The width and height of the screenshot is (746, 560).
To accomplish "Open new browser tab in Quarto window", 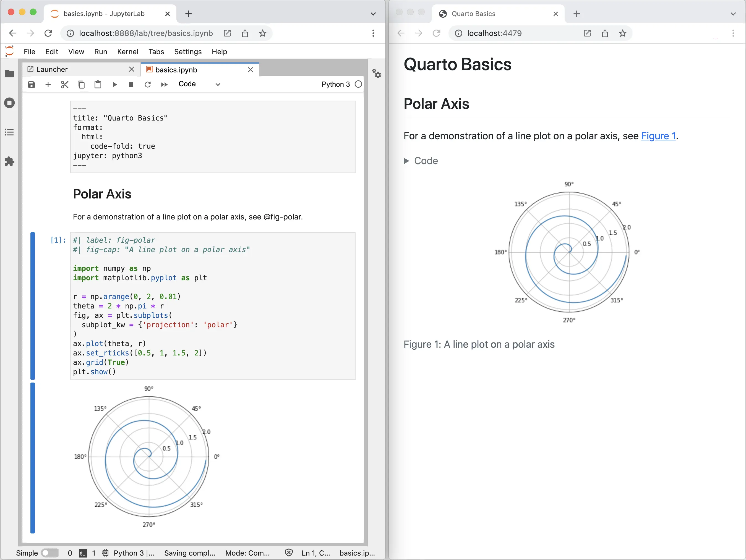I will (x=577, y=14).
